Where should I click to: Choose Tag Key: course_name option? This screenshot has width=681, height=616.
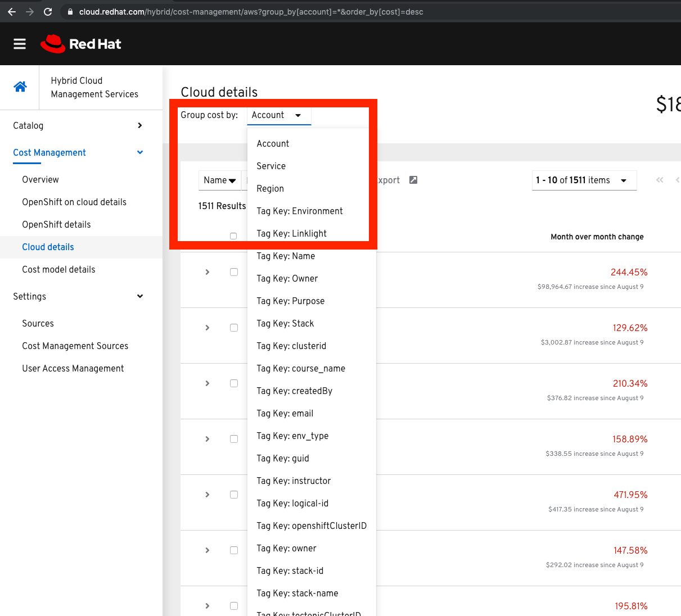pos(312,369)
